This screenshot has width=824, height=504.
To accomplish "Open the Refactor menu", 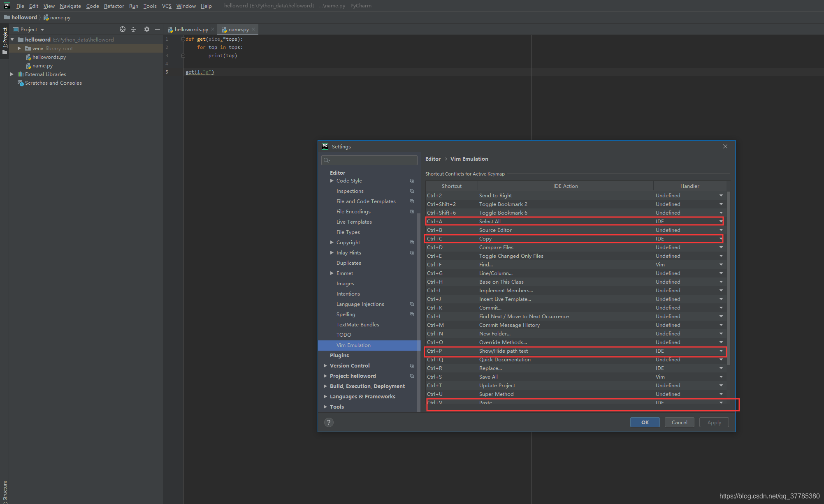I will coord(114,6).
